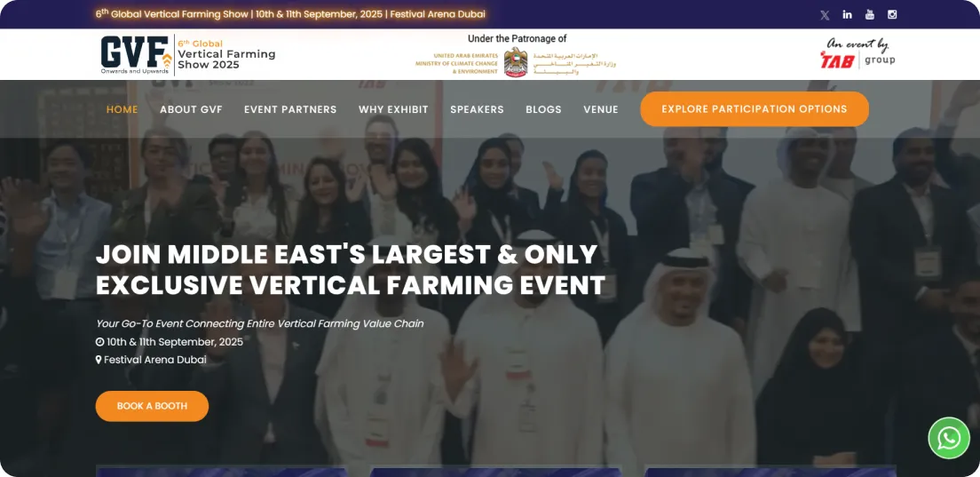Open the BLOGS menu item

click(x=543, y=109)
